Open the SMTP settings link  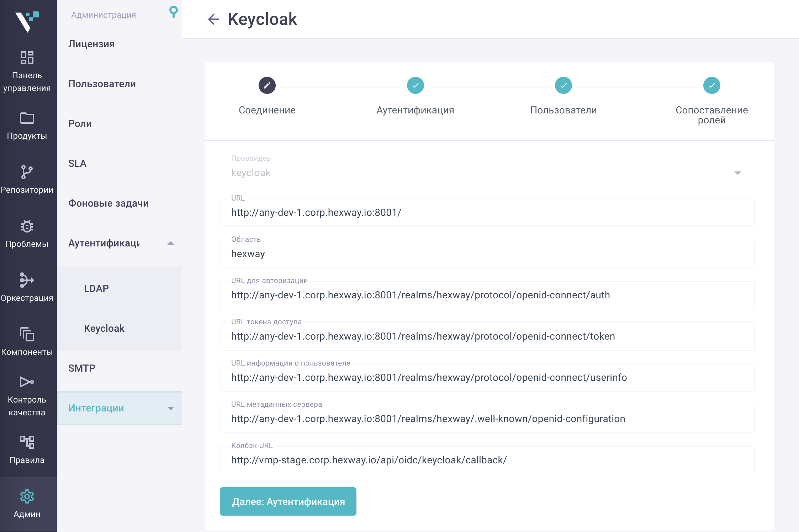82,368
